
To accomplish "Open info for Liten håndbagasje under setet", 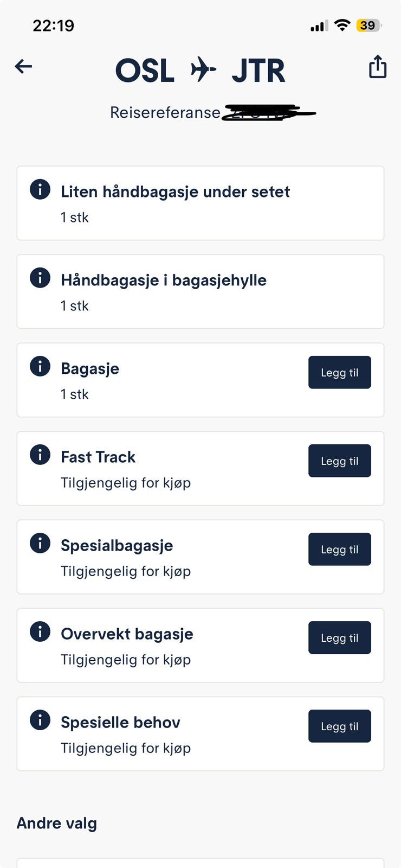I will click(40, 189).
